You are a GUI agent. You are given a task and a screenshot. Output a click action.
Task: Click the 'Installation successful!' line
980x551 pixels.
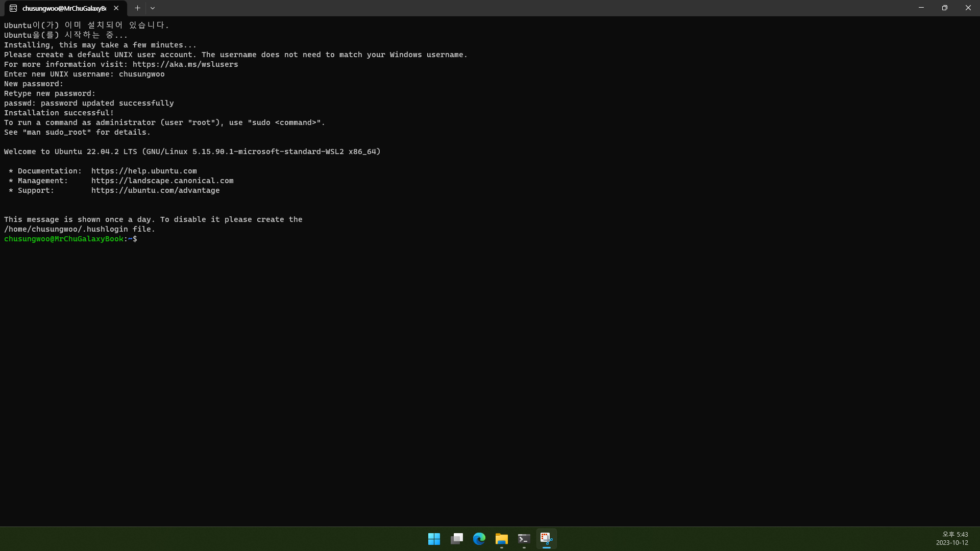(59, 113)
